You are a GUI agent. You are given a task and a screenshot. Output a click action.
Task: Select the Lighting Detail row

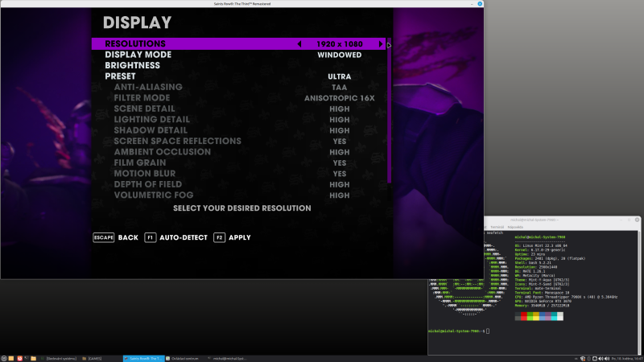(x=238, y=119)
